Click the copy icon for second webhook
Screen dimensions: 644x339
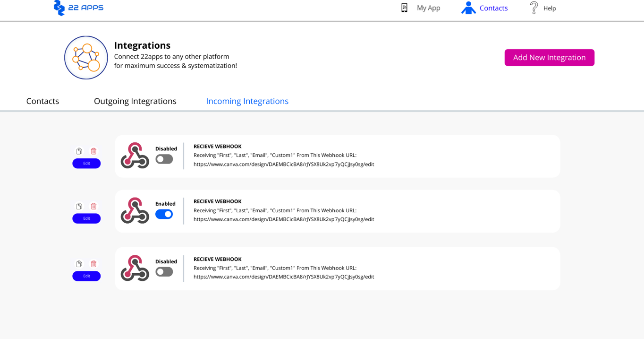79,206
